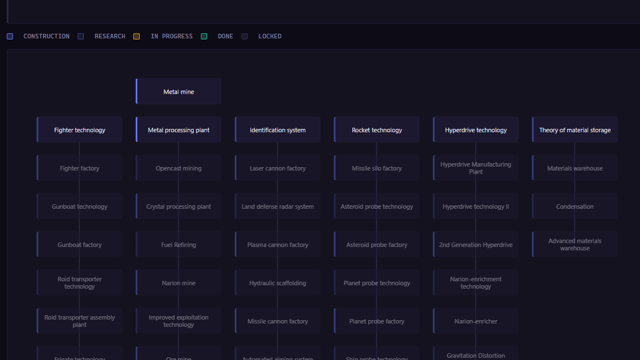The width and height of the screenshot is (640, 360).
Task: Open the Narion-enricher node
Action: click(x=476, y=321)
